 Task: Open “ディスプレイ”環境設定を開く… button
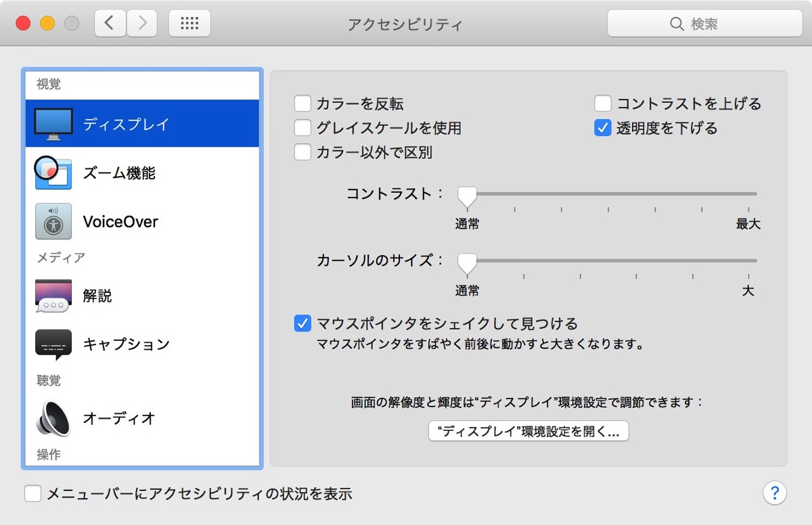528,431
